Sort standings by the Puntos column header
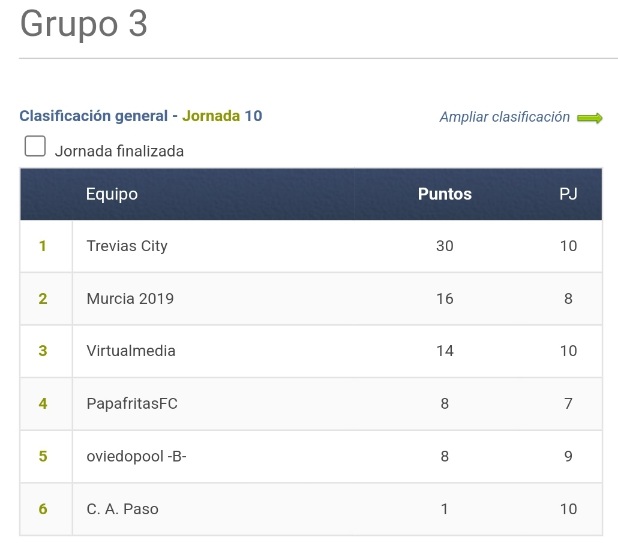Viewport: 618px width, 543px height. click(445, 194)
